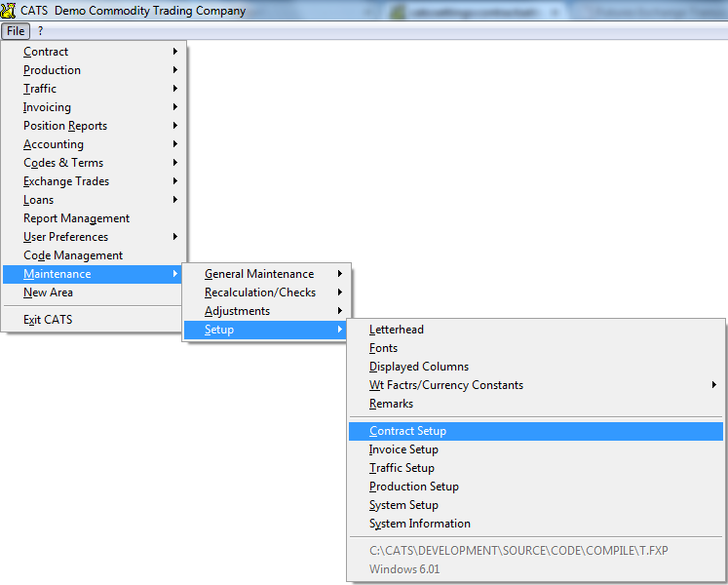Expand arrow next to Loans
The height and width of the screenshot is (585, 728).
pyautogui.click(x=175, y=199)
